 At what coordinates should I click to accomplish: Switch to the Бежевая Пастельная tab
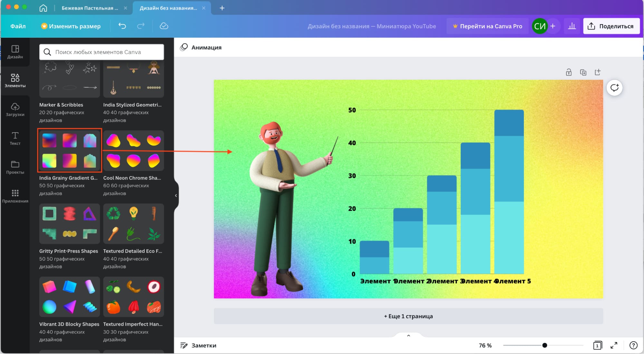90,8
